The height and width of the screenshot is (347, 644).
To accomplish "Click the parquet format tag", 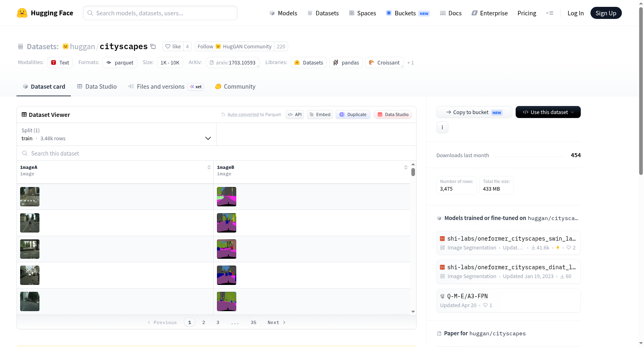I will pos(120,62).
